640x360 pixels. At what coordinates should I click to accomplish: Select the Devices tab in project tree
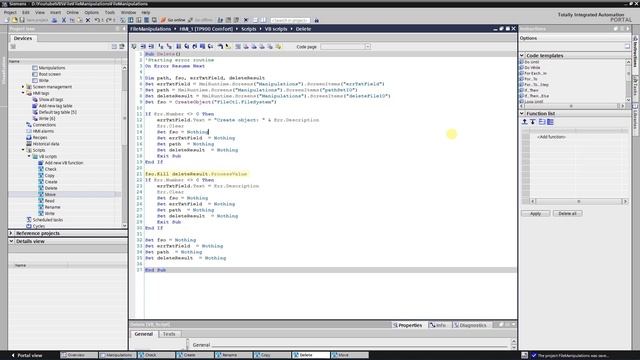(23, 38)
